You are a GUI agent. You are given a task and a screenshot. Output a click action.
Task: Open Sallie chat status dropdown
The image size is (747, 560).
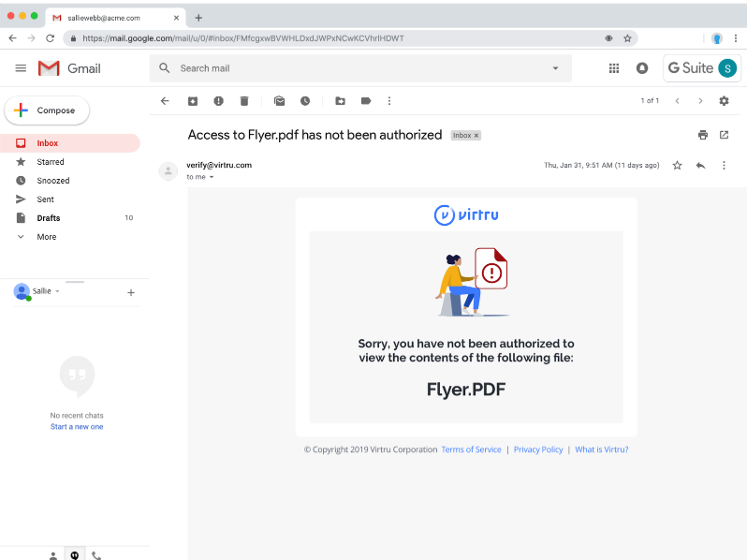pos(57,291)
